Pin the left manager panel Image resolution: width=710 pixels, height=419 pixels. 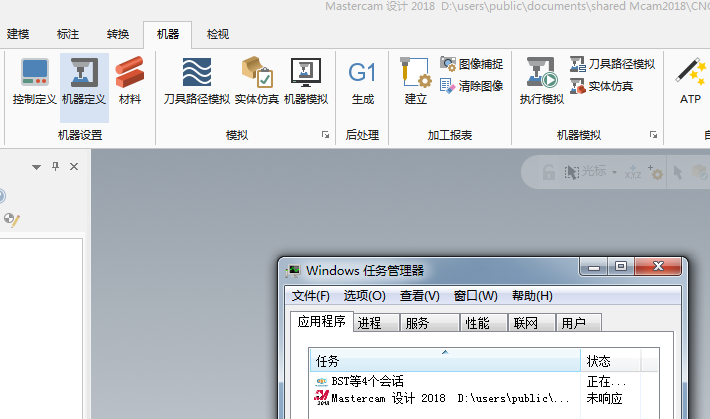click(55, 167)
